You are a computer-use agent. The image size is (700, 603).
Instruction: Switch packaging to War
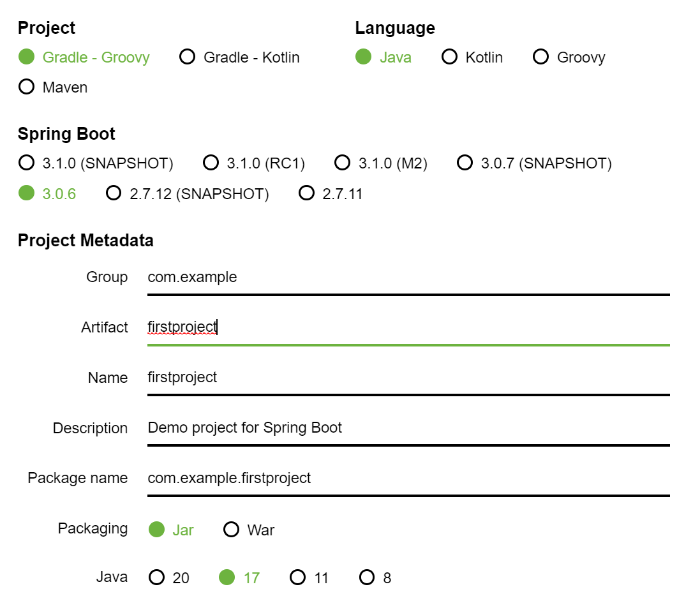click(232, 530)
